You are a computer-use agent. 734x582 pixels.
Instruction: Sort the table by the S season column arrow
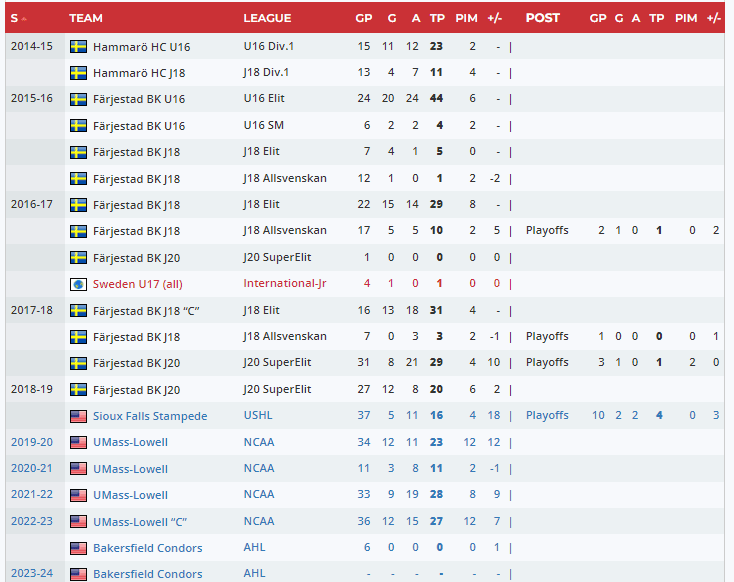click(x=23, y=19)
